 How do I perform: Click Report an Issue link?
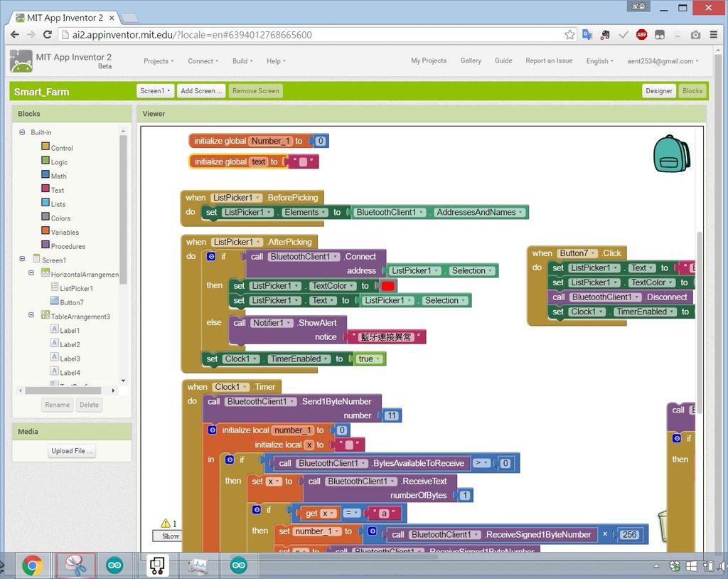[549, 60]
